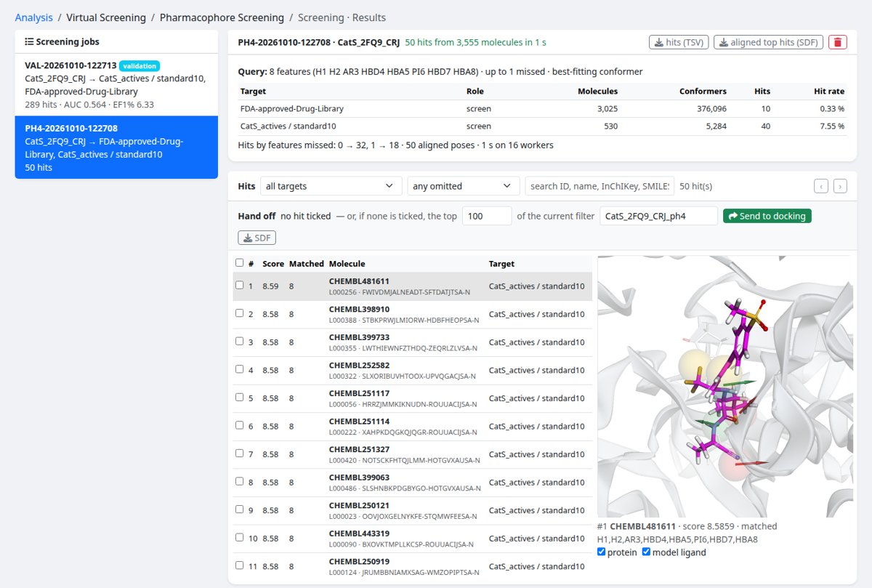The width and height of the screenshot is (872, 588).
Task: Click the top hits count field showing 100
Action: click(487, 216)
